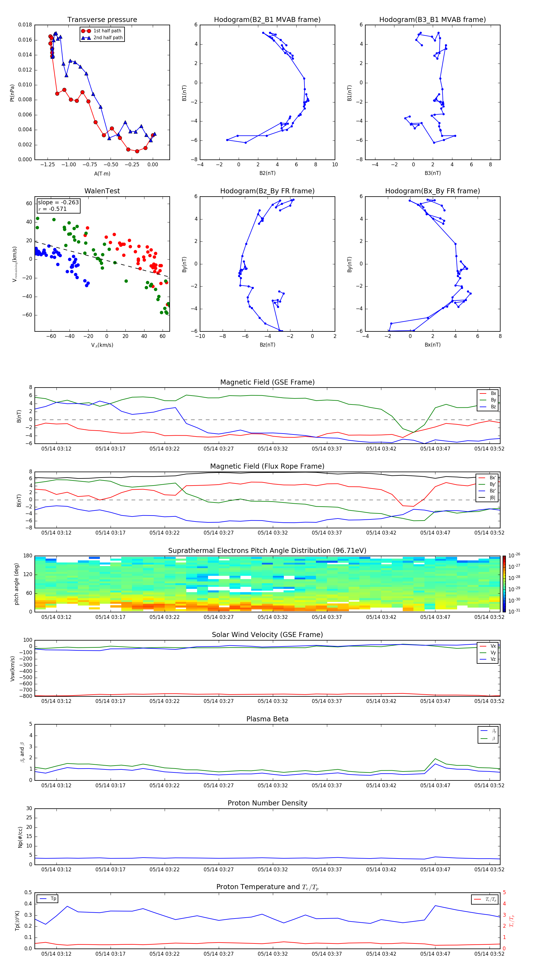The image size is (535, 980).
Task: Click the 'B3(nT)' x-axis label
Action: (432, 173)
